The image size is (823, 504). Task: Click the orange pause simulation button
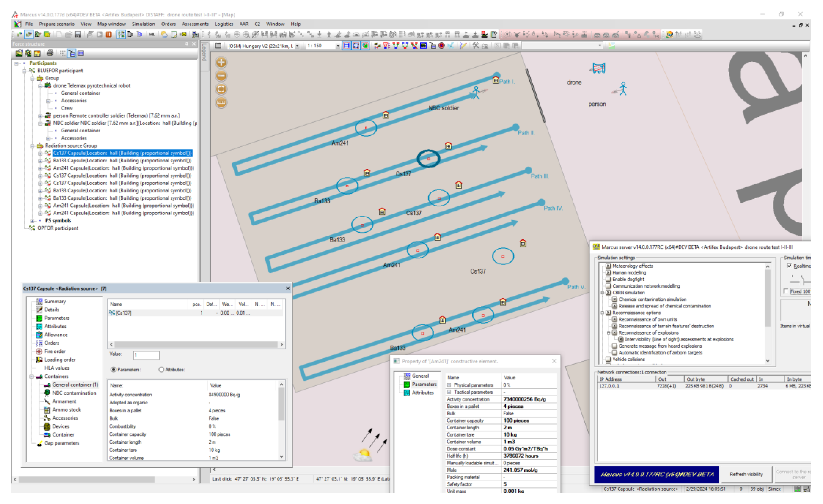[x=109, y=34]
